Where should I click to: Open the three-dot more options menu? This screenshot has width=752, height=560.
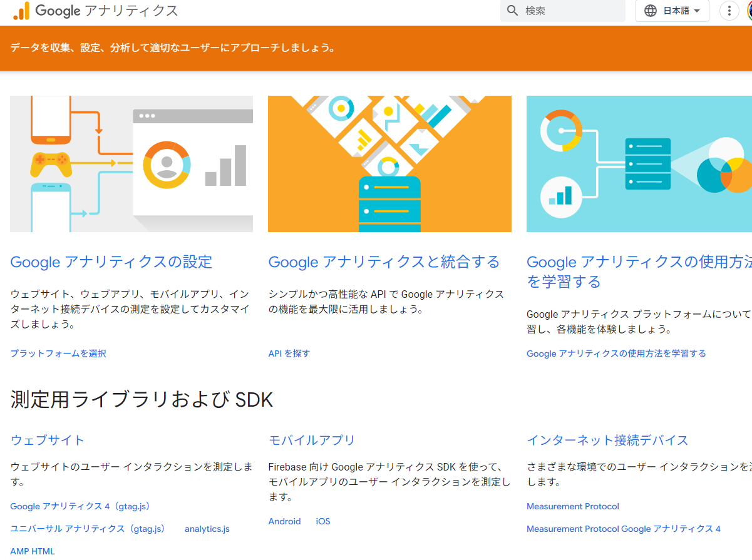tap(729, 11)
